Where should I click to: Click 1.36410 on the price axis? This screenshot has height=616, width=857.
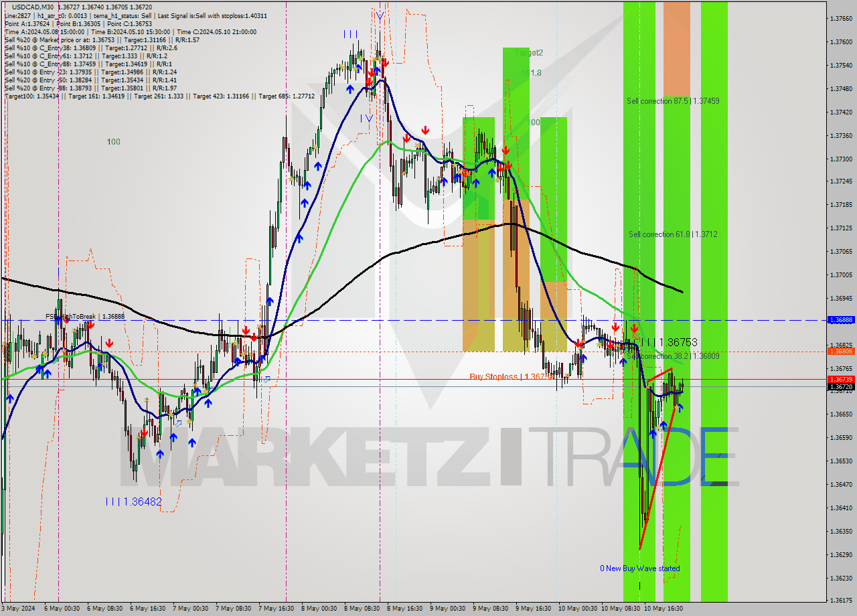click(x=841, y=508)
